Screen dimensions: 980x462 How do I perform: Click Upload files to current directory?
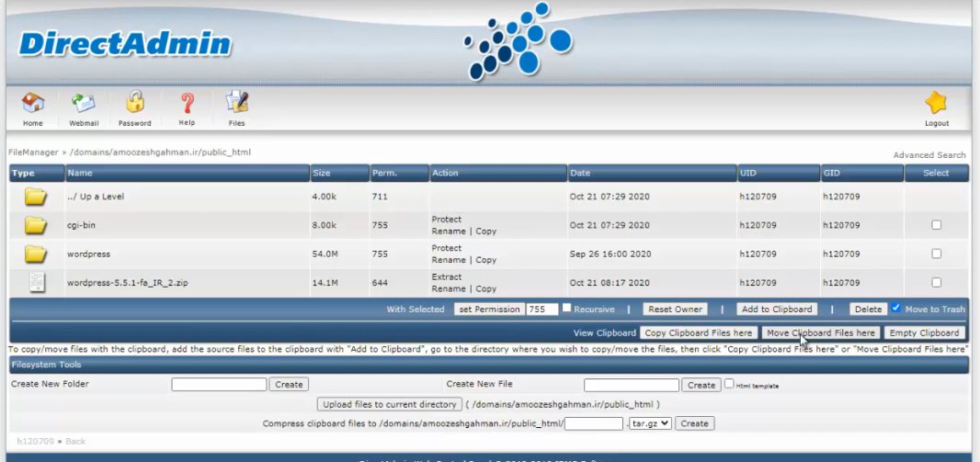click(x=390, y=404)
